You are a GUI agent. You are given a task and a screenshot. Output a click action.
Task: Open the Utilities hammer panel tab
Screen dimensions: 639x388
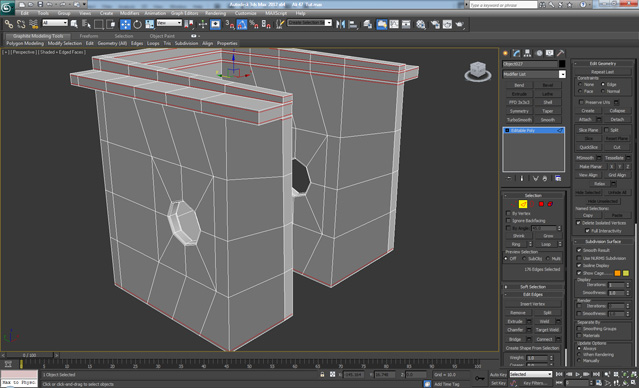pyautogui.click(x=561, y=53)
